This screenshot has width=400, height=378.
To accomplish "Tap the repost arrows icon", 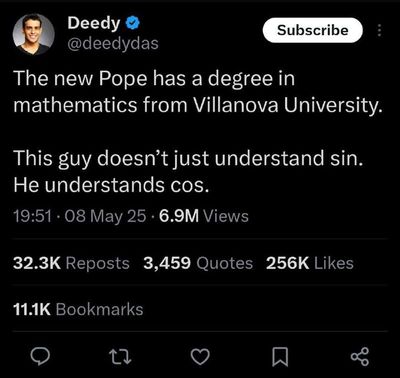I will click(x=120, y=357).
